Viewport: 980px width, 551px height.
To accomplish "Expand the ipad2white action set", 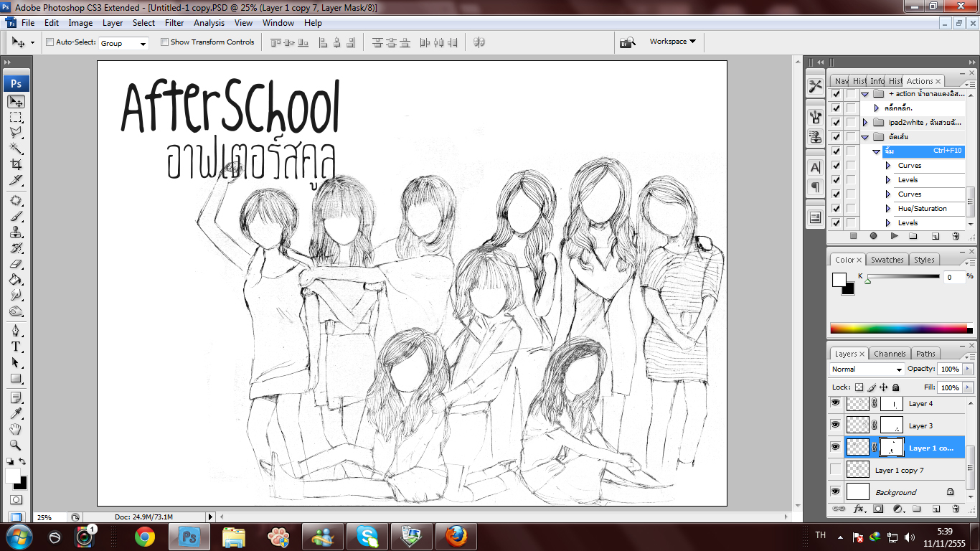I will click(865, 123).
